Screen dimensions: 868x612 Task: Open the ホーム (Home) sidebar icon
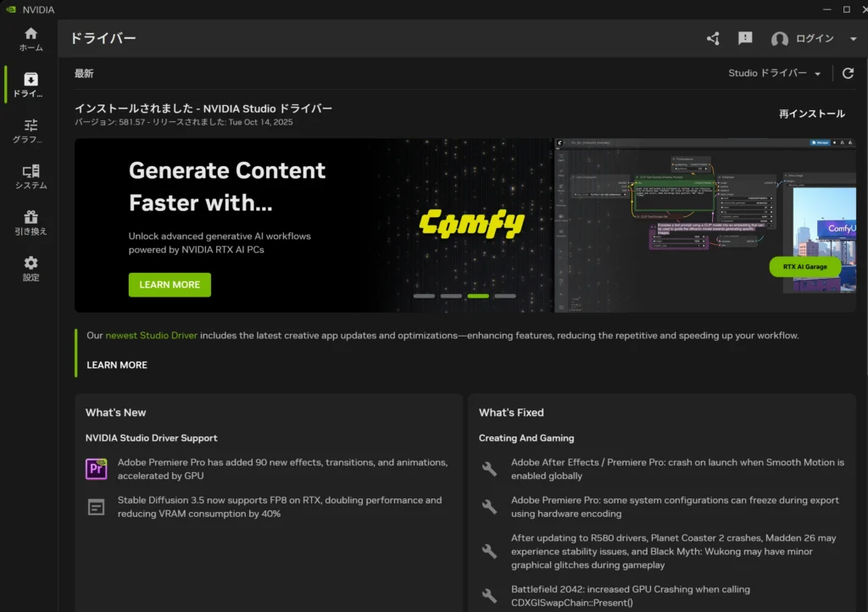(x=31, y=39)
